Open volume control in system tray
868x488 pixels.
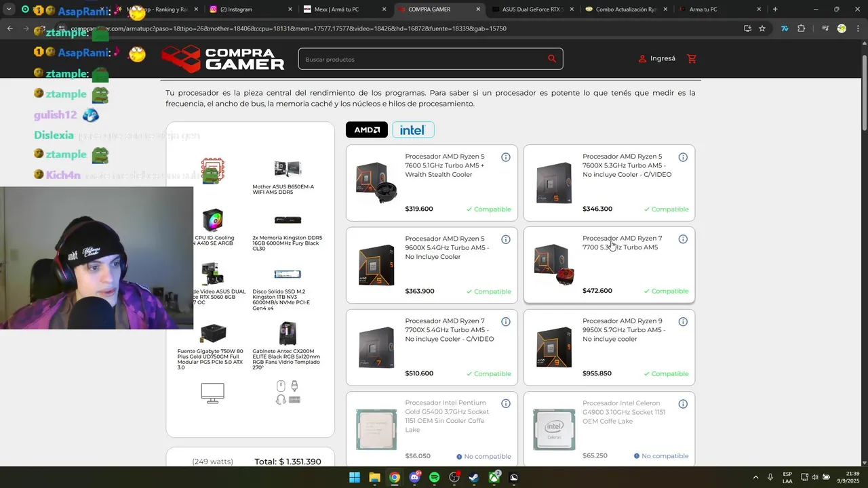tap(814, 477)
